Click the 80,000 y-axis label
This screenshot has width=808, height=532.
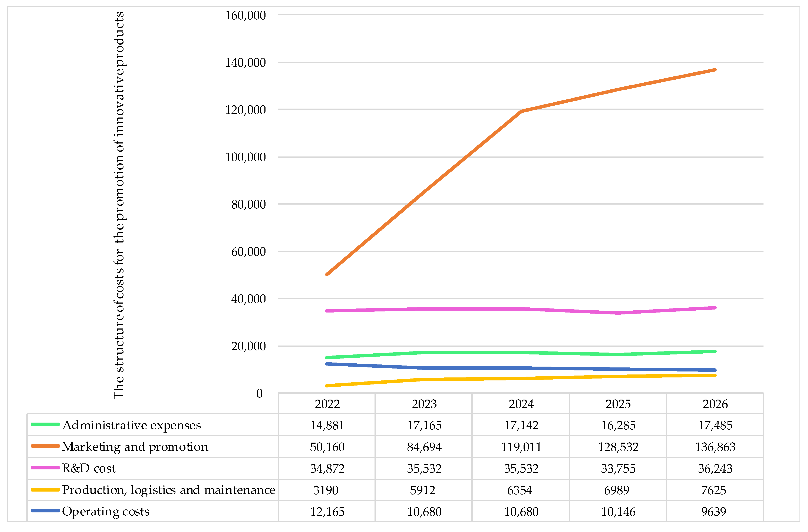coord(248,204)
